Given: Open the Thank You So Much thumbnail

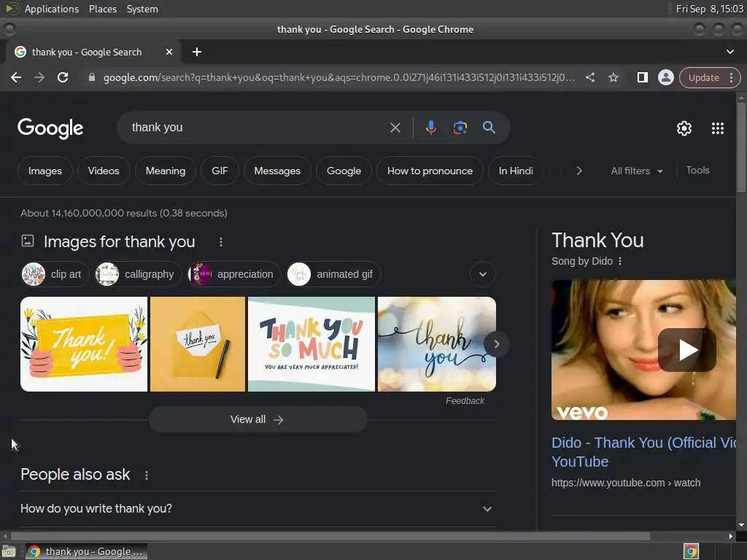Looking at the screenshot, I should (311, 344).
